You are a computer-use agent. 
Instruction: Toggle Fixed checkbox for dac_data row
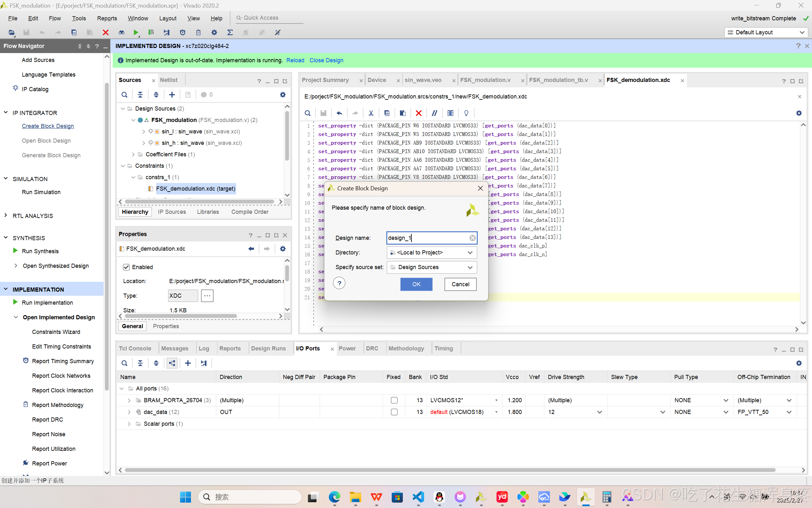click(x=394, y=412)
